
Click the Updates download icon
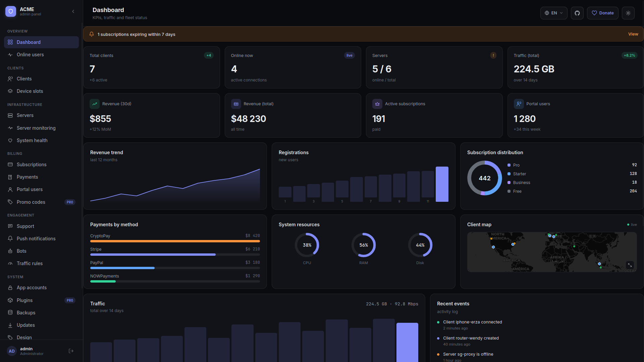pyautogui.click(x=10, y=325)
